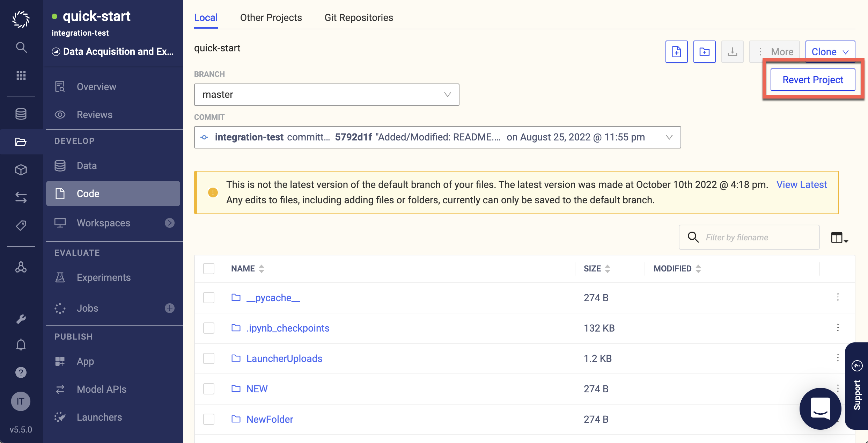Viewport: 868px width, 443px height.
Task: Open the __pycache__ folder link
Action: pos(273,298)
